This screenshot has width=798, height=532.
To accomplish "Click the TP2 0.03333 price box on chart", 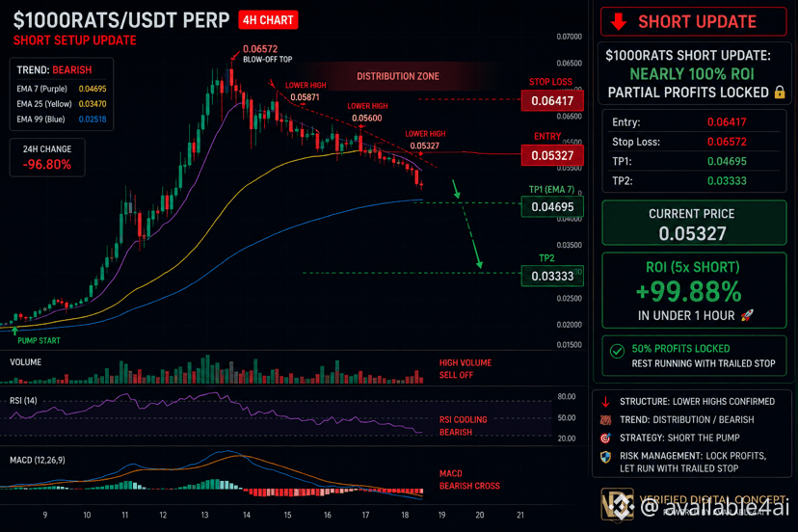I will click(552, 276).
